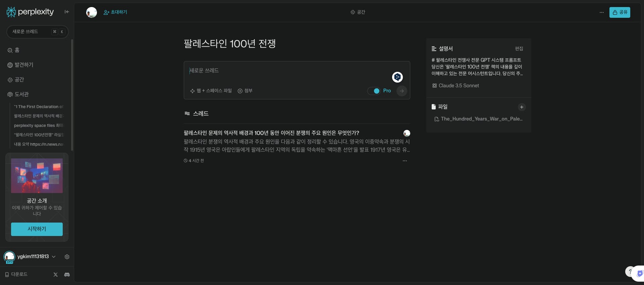Click 첨부 to attach a file
Image resolution: width=644 pixels, height=285 pixels.
245,91
